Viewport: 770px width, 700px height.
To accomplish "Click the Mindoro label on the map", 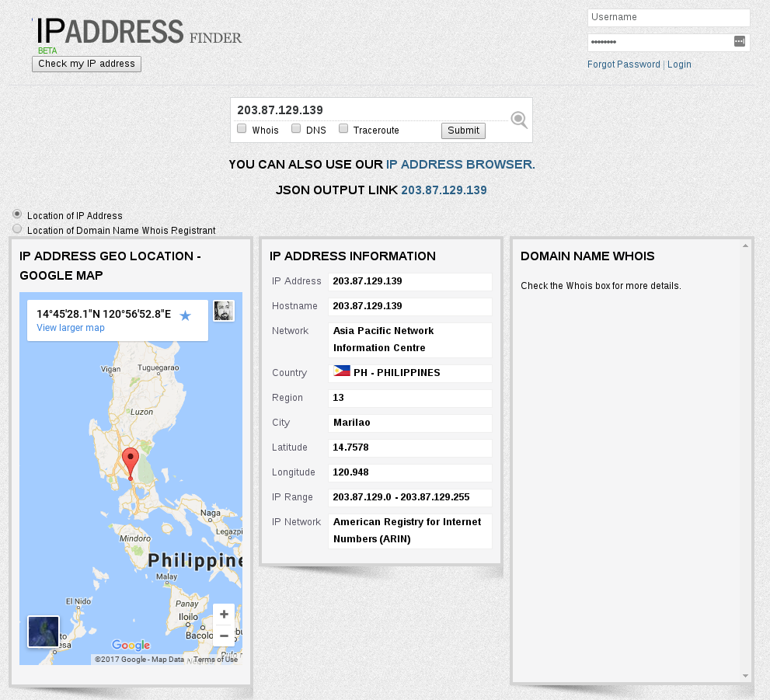I will (x=135, y=538).
